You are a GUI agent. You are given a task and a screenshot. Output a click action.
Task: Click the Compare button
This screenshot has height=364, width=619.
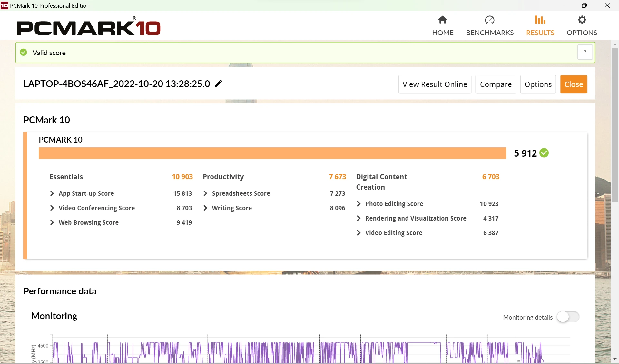click(496, 84)
